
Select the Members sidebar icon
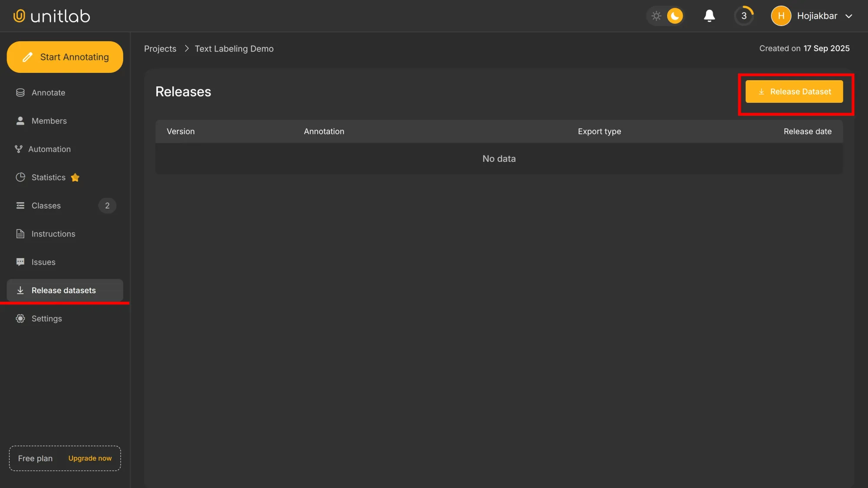tap(20, 121)
